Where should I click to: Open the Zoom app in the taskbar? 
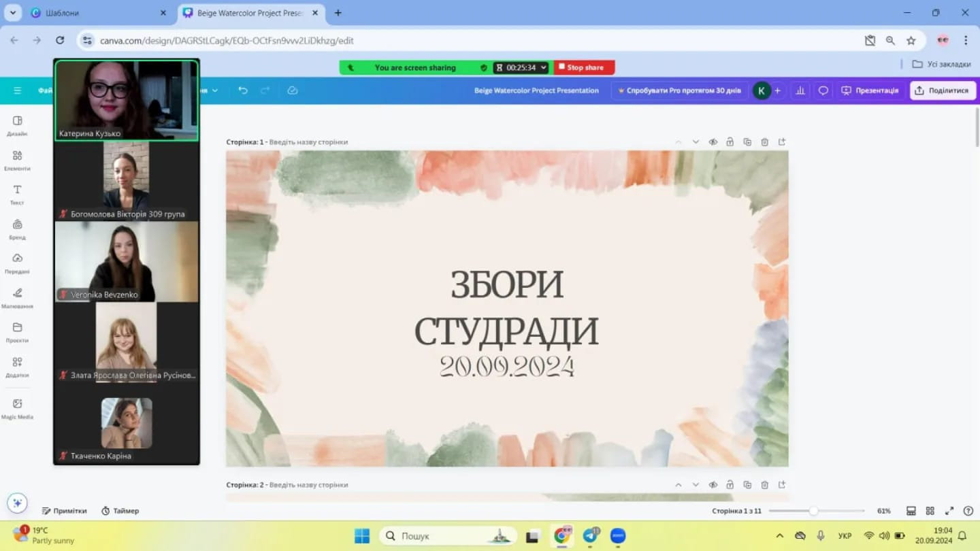(x=617, y=536)
